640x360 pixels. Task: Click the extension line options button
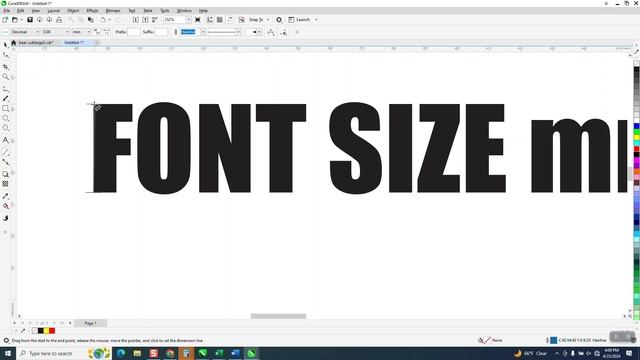(x=284, y=32)
